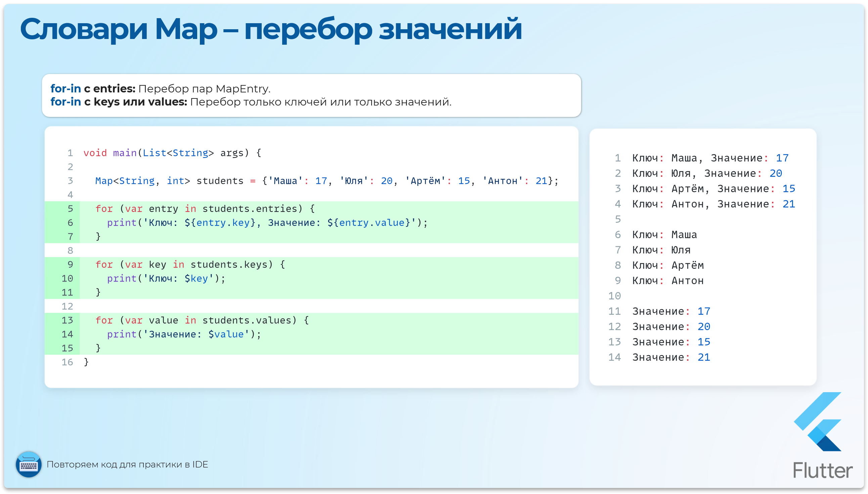Click the text 'Повторяем код для практики в IDE'
The image size is (868, 494).
point(128,465)
